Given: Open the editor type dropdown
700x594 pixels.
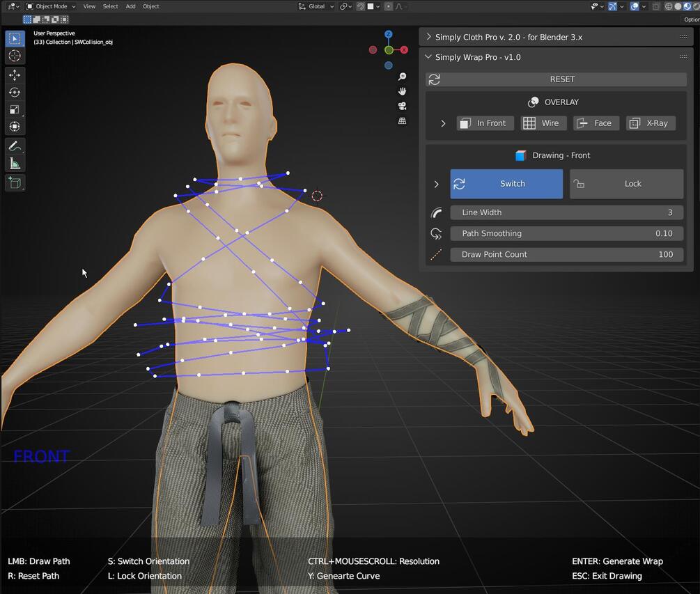Looking at the screenshot, I should point(13,6).
